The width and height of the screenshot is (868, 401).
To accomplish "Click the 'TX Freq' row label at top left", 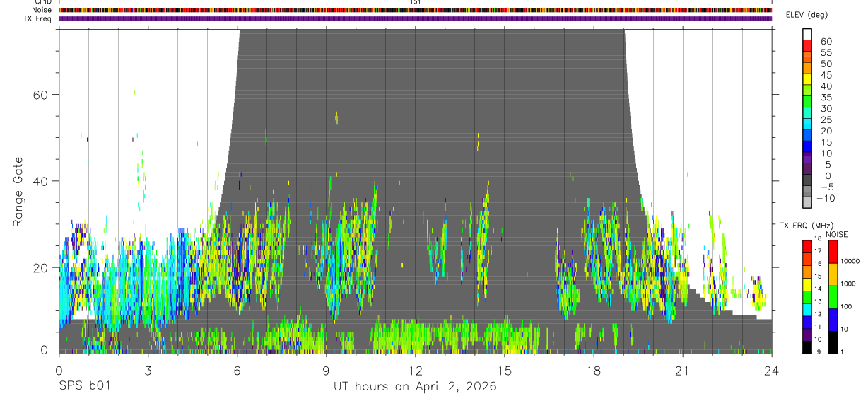I will (39, 18).
